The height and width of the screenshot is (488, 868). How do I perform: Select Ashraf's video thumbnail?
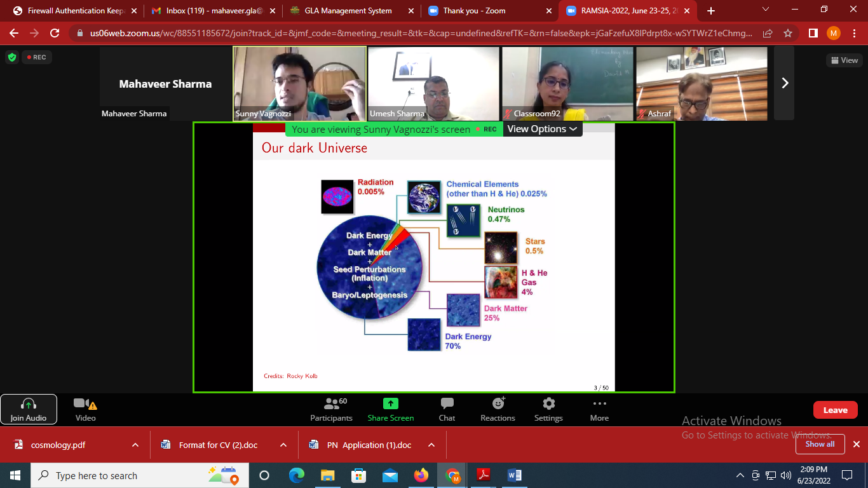click(702, 83)
